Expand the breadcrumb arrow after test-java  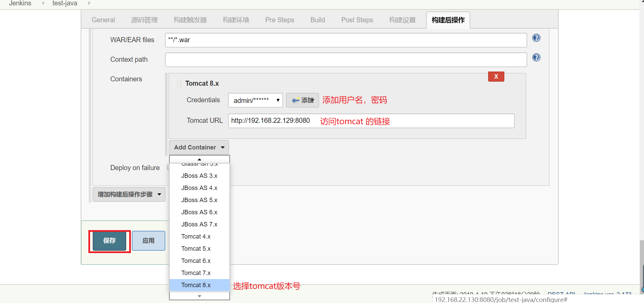89,3
